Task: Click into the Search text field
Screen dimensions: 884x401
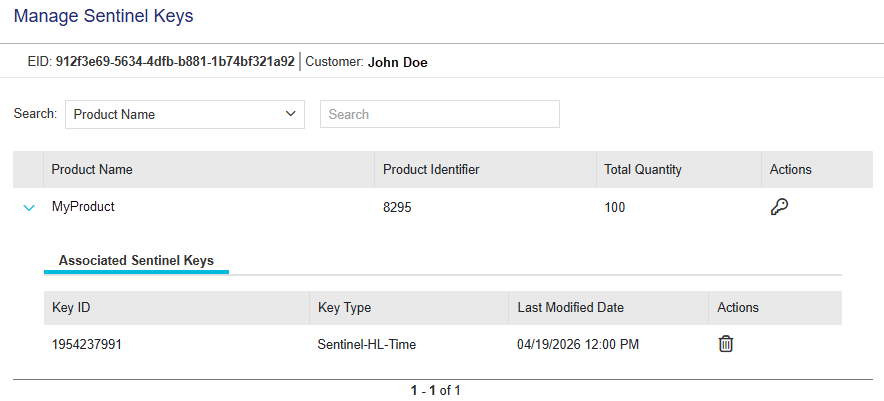Action: pos(439,114)
